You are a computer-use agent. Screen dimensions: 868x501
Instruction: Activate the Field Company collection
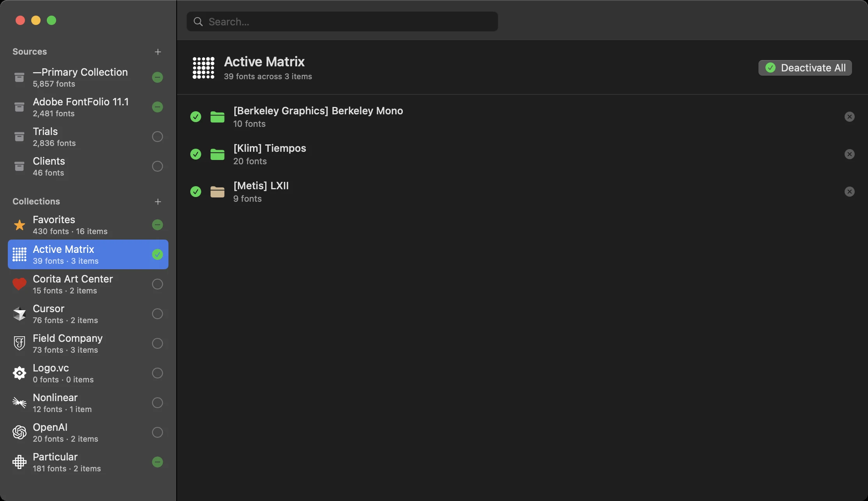pyautogui.click(x=157, y=343)
